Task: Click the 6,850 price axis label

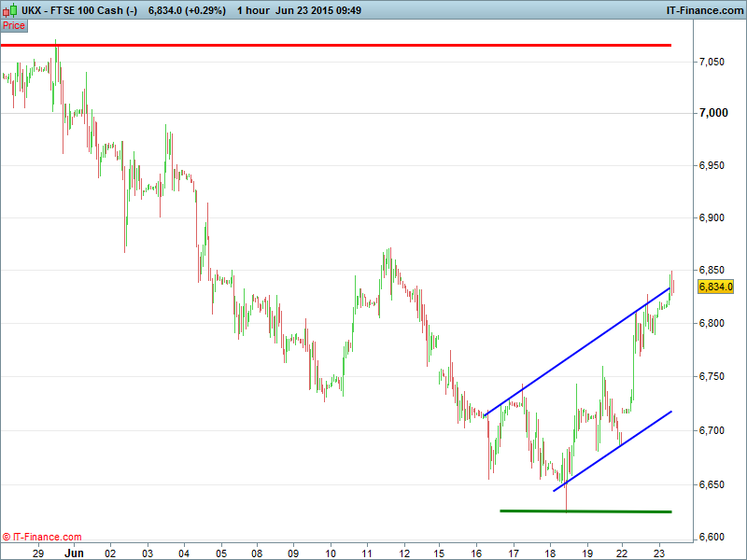Action: 712,271
